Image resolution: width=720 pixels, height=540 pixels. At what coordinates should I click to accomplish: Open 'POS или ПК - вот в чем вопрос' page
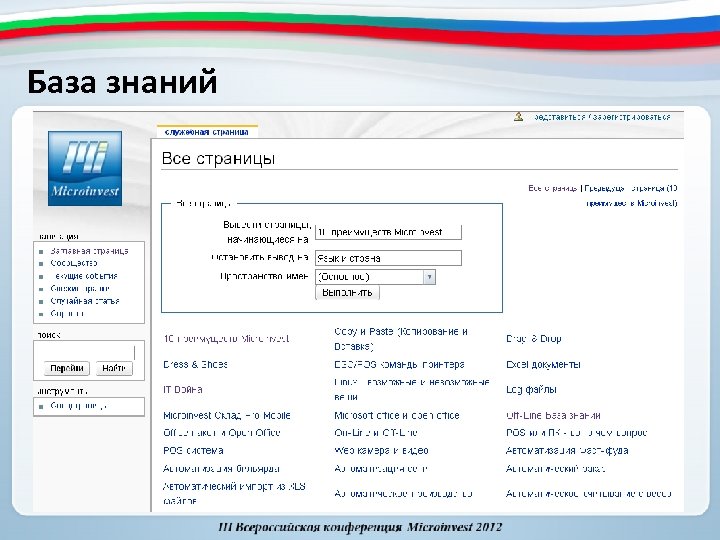(577, 433)
